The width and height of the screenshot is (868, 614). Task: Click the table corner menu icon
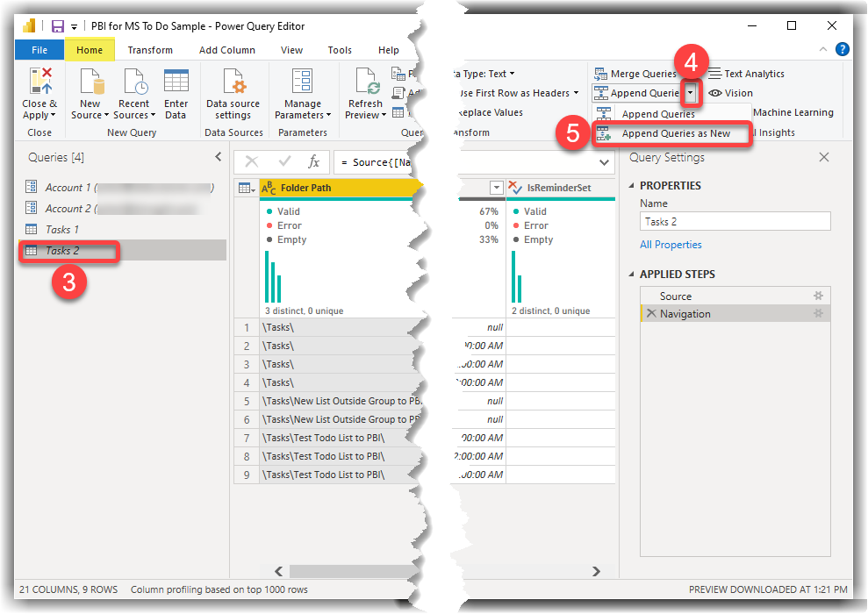pyautogui.click(x=247, y=188)
